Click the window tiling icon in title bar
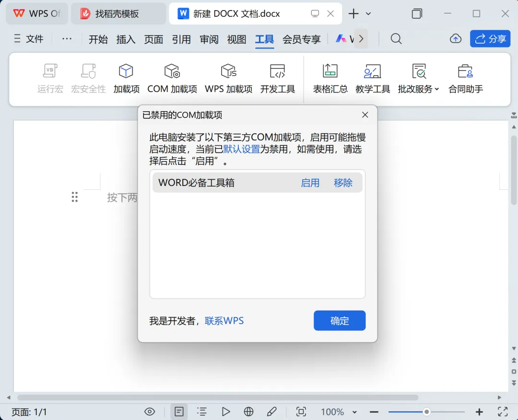The image size is (518, 420). click(417, 13)
